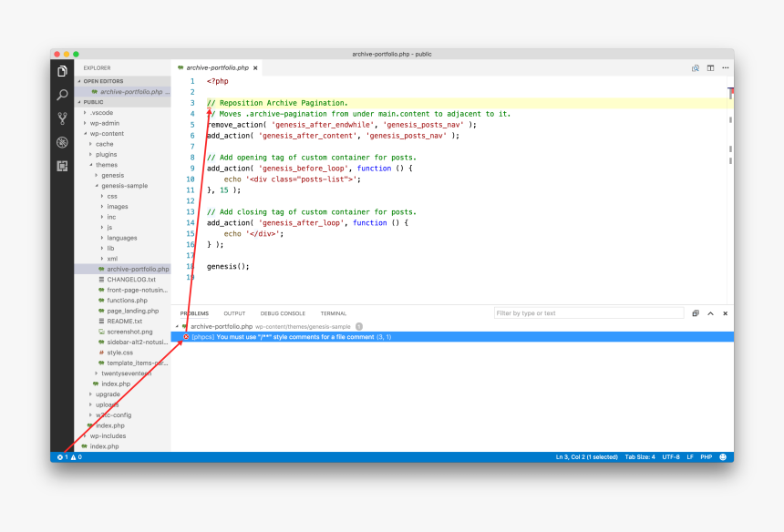Click the Collapse All icon in Problems panel
Screen dimensions: 784x532
point(695,313)
